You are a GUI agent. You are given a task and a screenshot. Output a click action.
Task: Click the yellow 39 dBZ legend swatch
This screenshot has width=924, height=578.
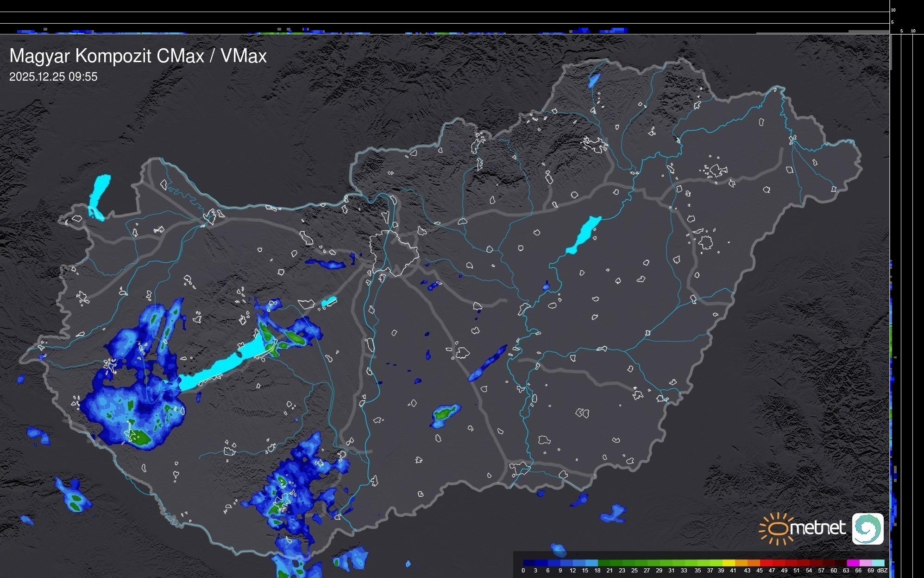point(729,563)
